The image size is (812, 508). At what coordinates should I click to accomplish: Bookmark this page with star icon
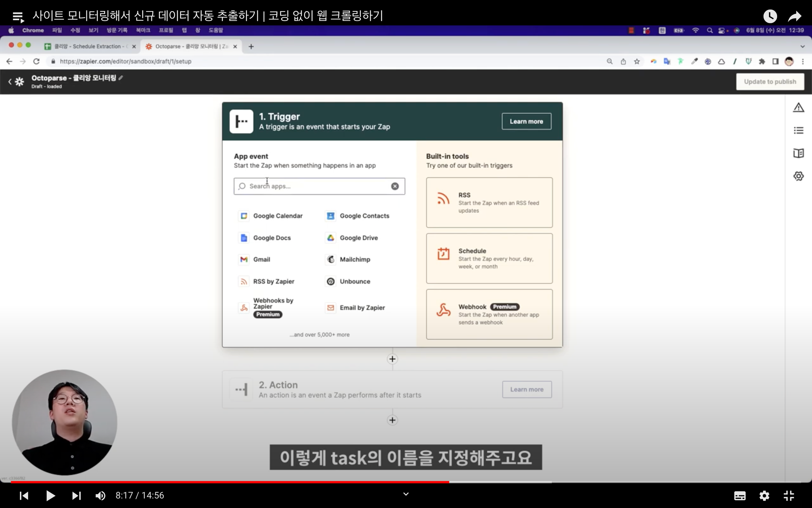coord(637,62)
